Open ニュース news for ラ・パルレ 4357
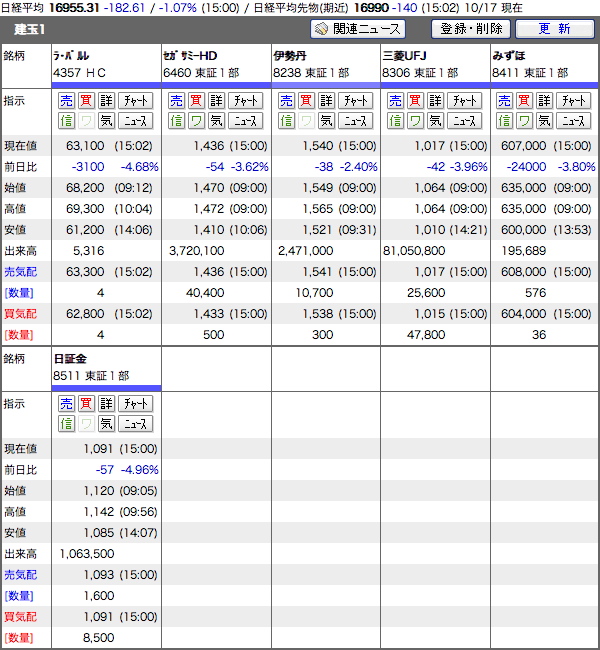The image size is (600, 650). coord(135,121)
